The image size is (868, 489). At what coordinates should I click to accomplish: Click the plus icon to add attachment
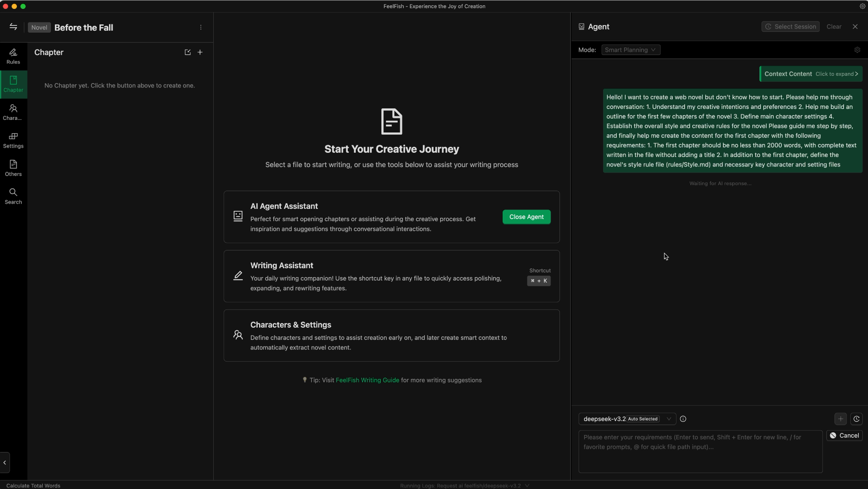[x=840, y=419]
